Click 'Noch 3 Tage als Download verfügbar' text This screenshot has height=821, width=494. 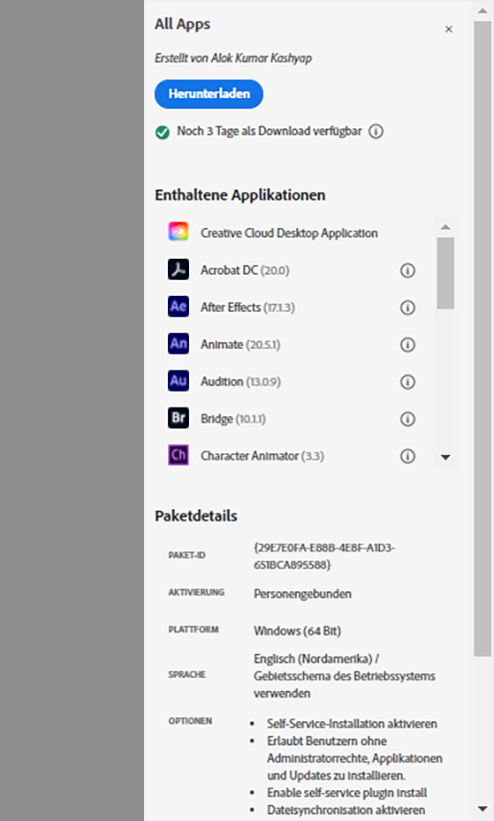pyautogui.click(x=269, y=131)
